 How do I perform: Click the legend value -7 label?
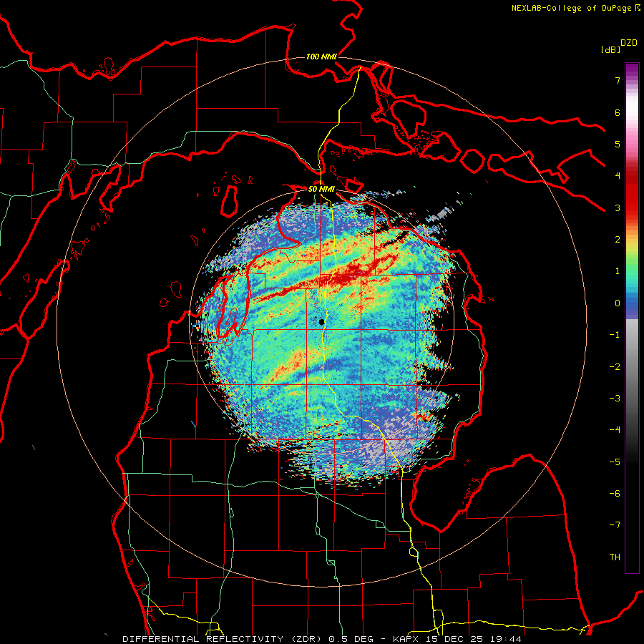(x=615, y=525)
